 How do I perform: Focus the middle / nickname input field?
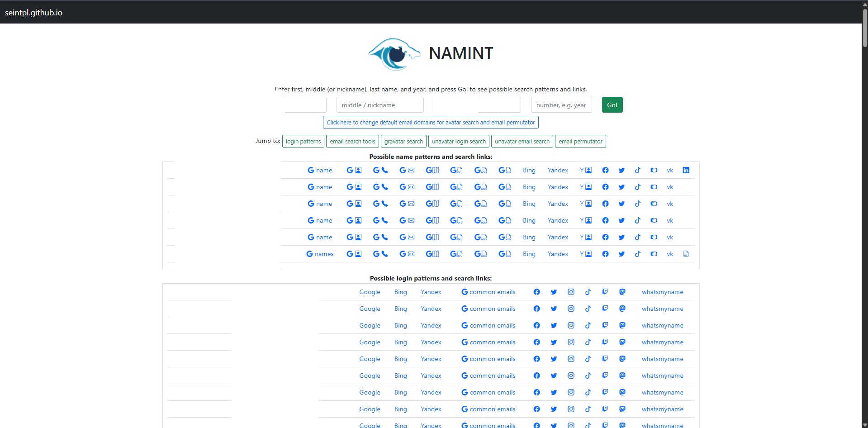click(380, 105)
